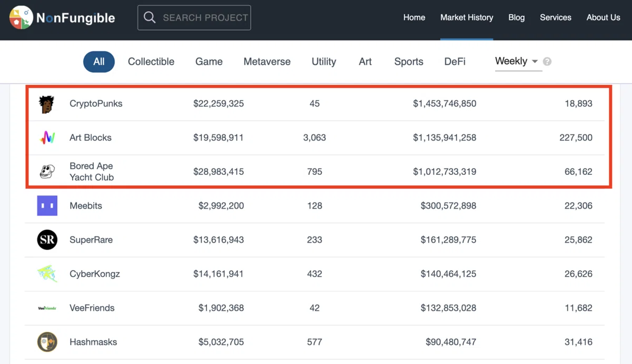
Task: Open the Bored Ape Yacht Club link
Action: tap(92, 172)
